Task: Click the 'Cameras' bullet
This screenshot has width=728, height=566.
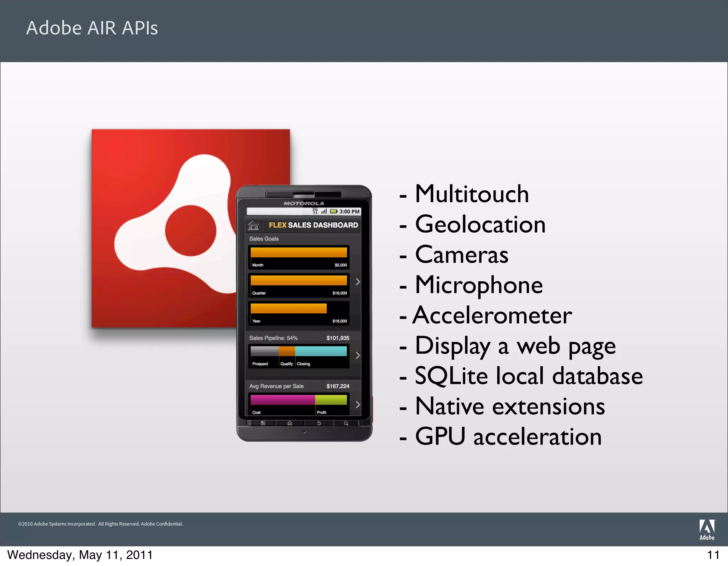Action: point(461,255)
